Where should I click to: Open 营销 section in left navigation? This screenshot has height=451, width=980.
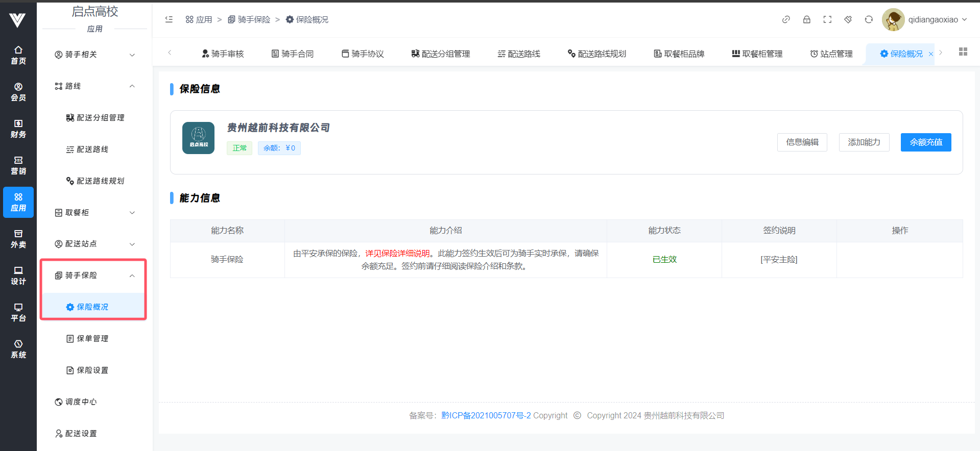point(18,165)
